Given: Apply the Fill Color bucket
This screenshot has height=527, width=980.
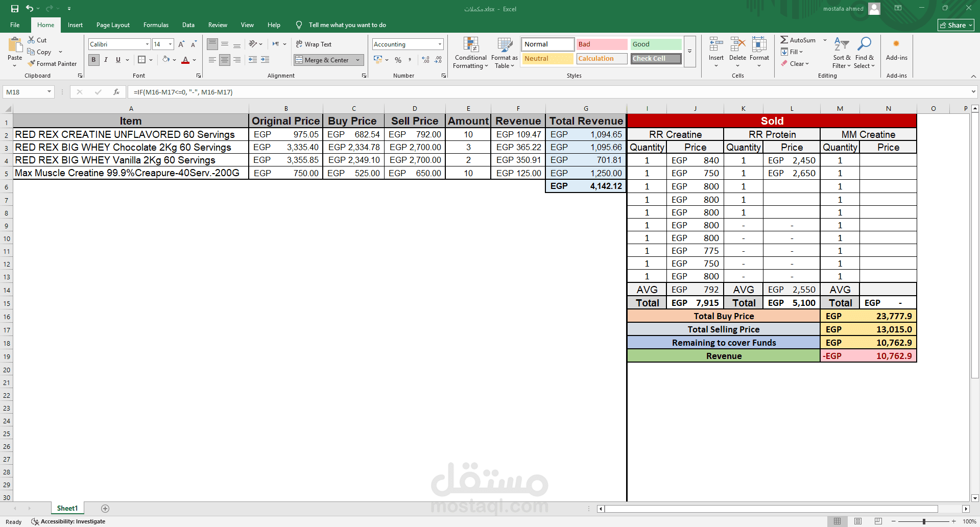Looking at the screenshot, I should point(166,60).
